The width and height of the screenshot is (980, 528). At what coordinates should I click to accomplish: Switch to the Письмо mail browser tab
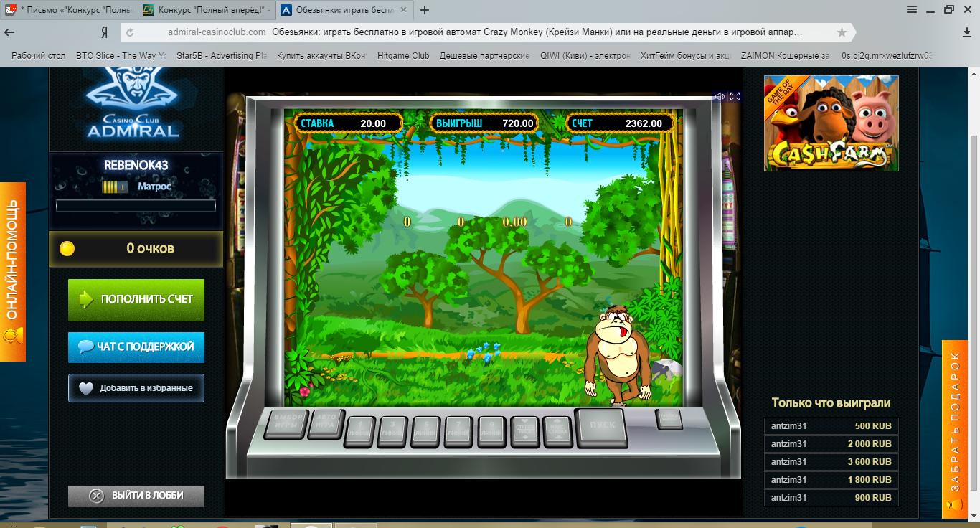tap(69, 10)
